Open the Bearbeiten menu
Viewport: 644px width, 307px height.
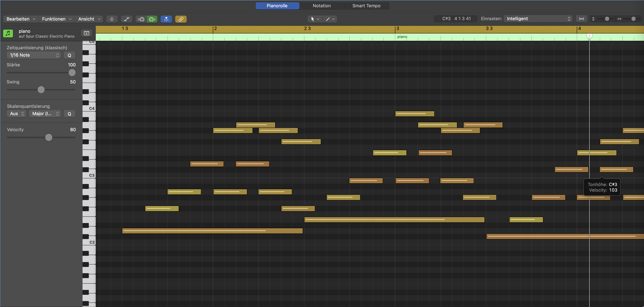tap(21, 19)
